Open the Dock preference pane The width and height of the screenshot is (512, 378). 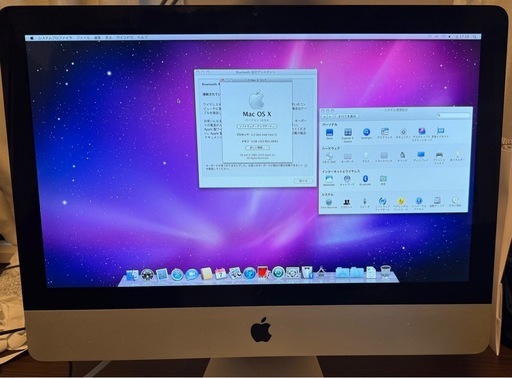point(329,133)
